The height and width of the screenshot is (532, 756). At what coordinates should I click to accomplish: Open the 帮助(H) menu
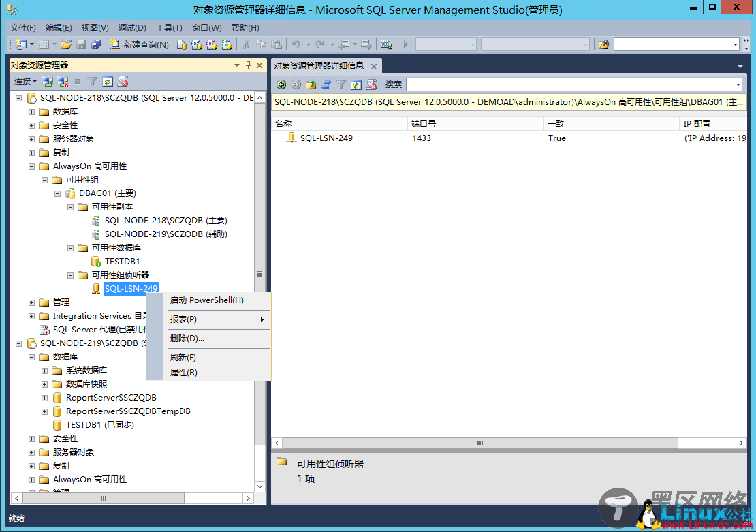click(x=245, y=27)
